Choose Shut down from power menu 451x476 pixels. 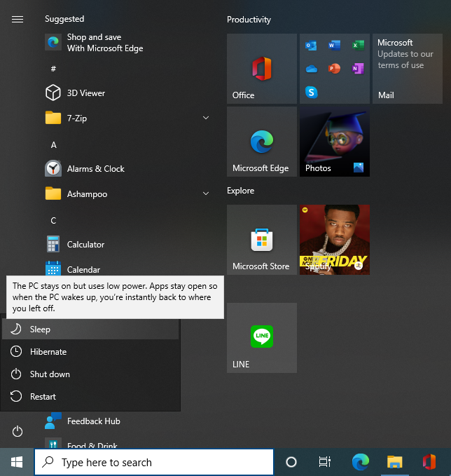pos(90,374)
